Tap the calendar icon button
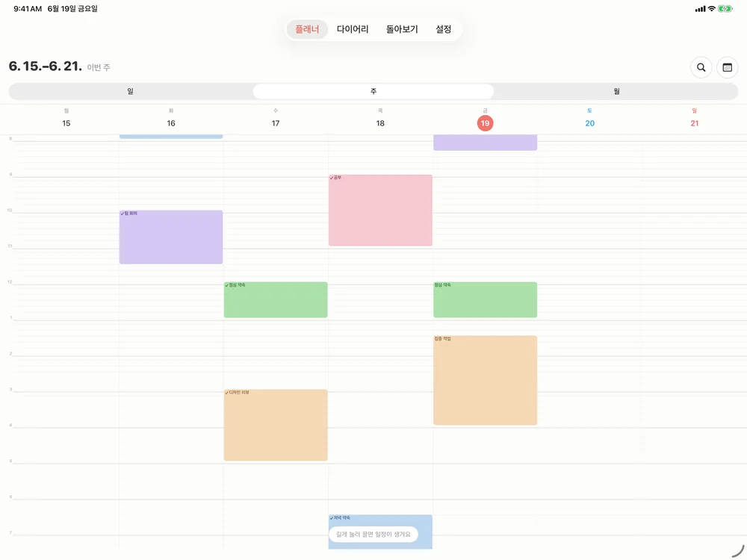The width and height of the screenshot is (747, 560). 727,68
